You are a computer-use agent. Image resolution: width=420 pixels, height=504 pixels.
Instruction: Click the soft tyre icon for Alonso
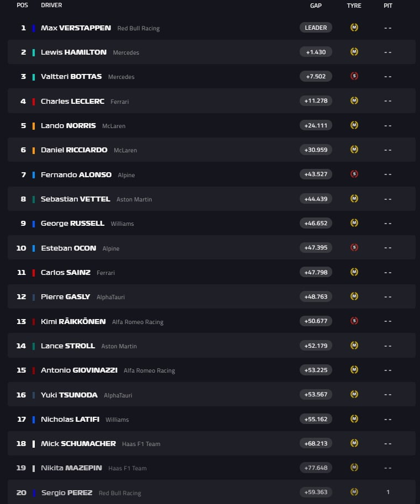click(x=354, y=174)
